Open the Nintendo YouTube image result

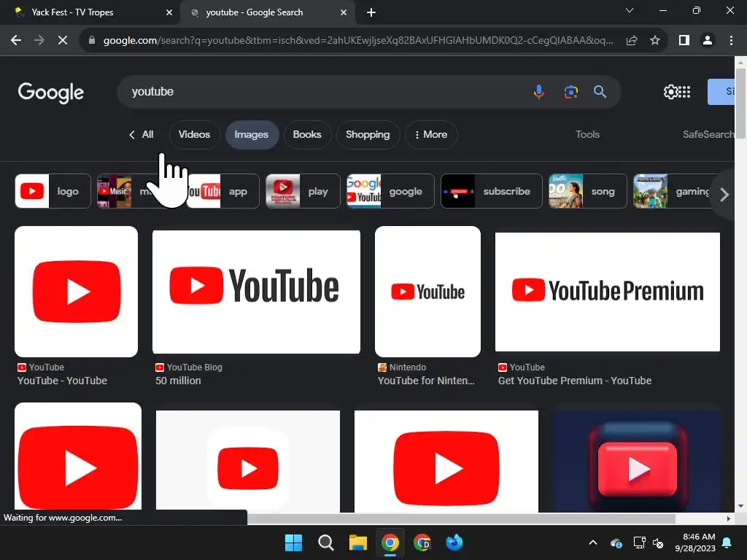(x=427, y=292)
